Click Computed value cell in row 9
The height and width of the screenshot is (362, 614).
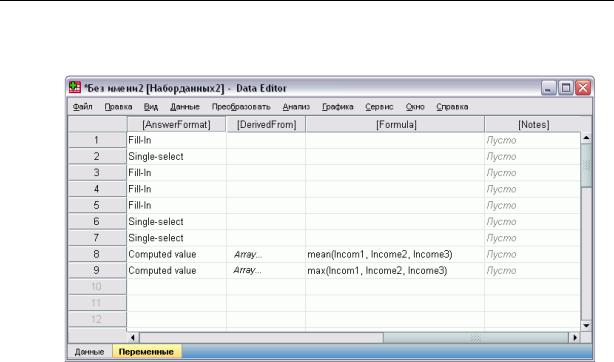(x=177, y=270)
